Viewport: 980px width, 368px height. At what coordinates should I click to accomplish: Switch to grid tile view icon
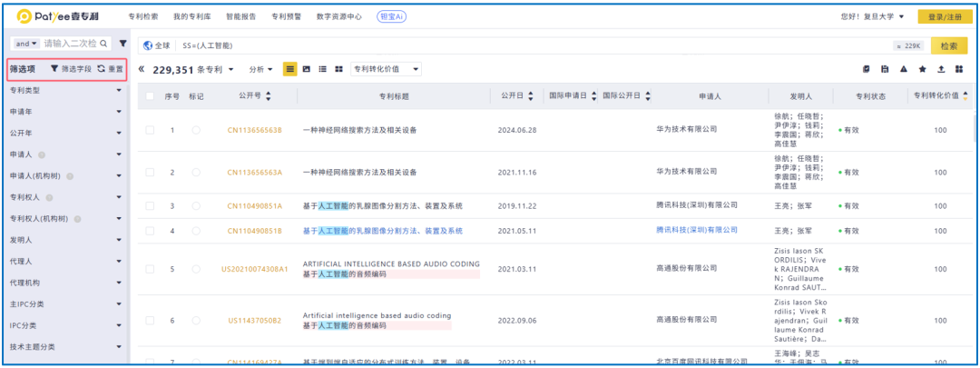[338, 69]
